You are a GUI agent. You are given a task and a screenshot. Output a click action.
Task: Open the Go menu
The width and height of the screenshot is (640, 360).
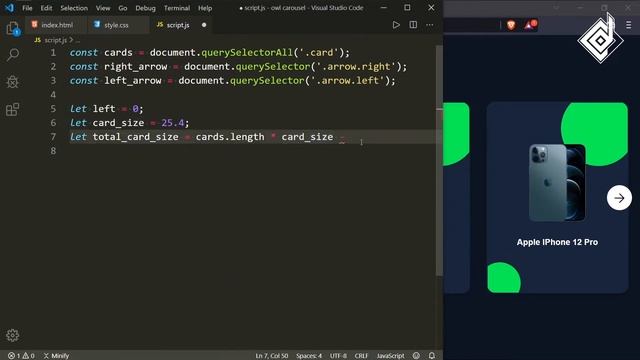coord(122,8)
